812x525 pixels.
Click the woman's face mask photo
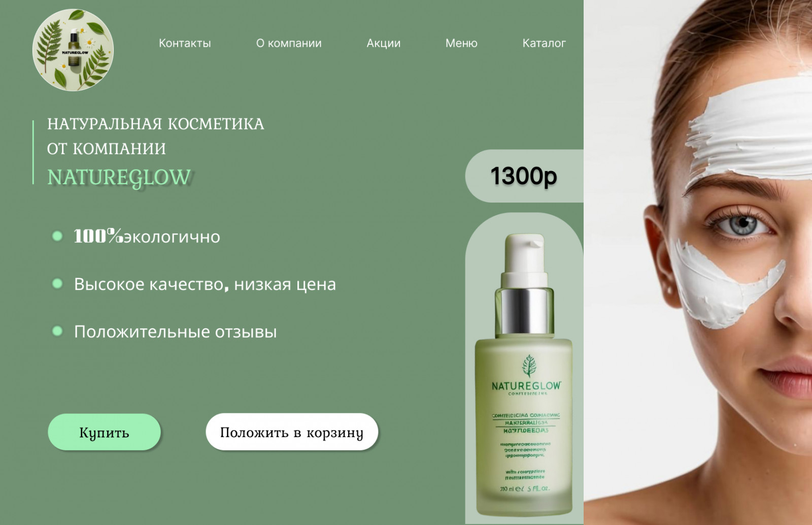[698, 262]
